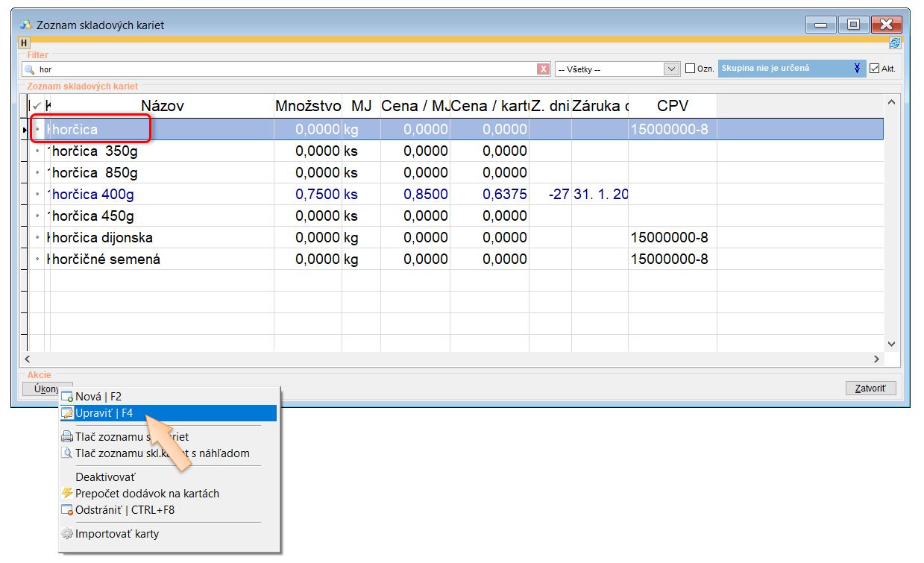Choose Deaktivovať in the context menu

[x=105, y=476]
